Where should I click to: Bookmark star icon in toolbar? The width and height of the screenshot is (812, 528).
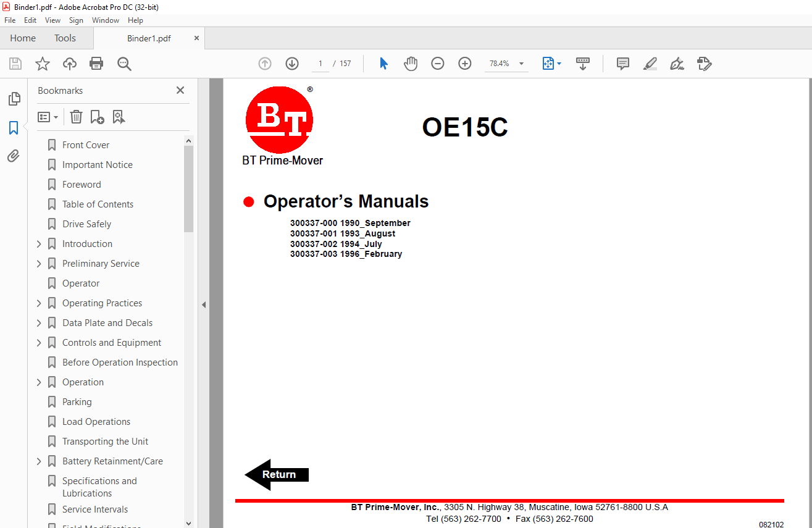43,64
